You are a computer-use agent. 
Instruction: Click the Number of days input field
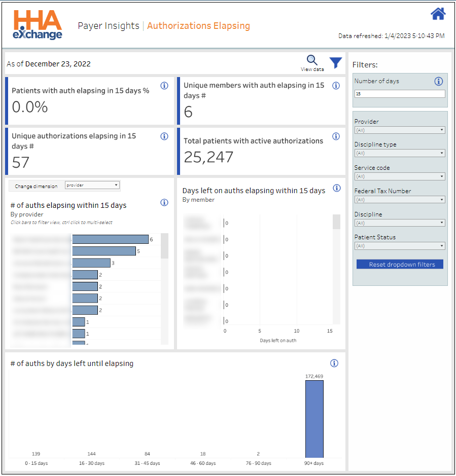click(400, 94)
